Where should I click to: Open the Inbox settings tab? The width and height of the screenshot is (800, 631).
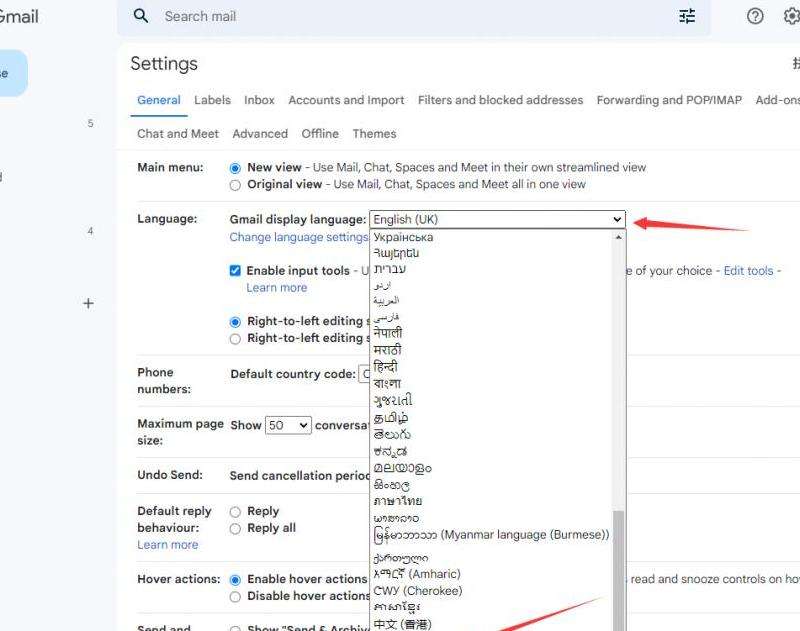[x=259, y=100]
